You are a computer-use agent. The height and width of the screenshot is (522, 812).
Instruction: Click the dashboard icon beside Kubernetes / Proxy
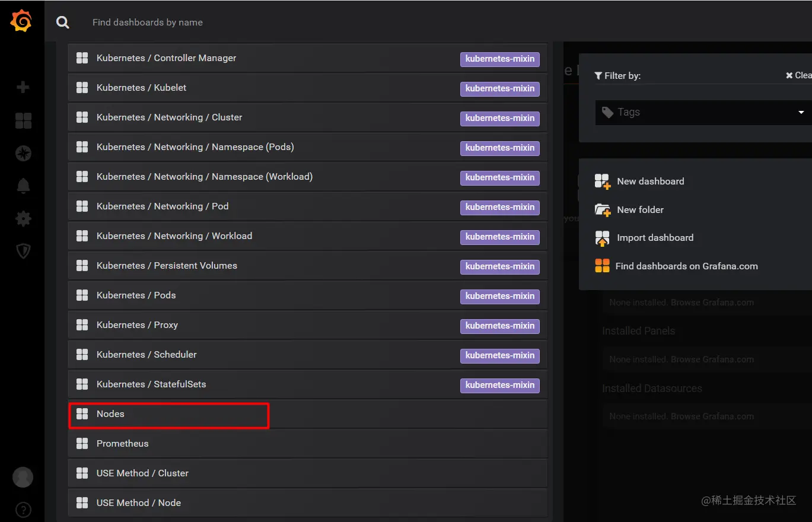pyautogui.click(x=82, y=325)
